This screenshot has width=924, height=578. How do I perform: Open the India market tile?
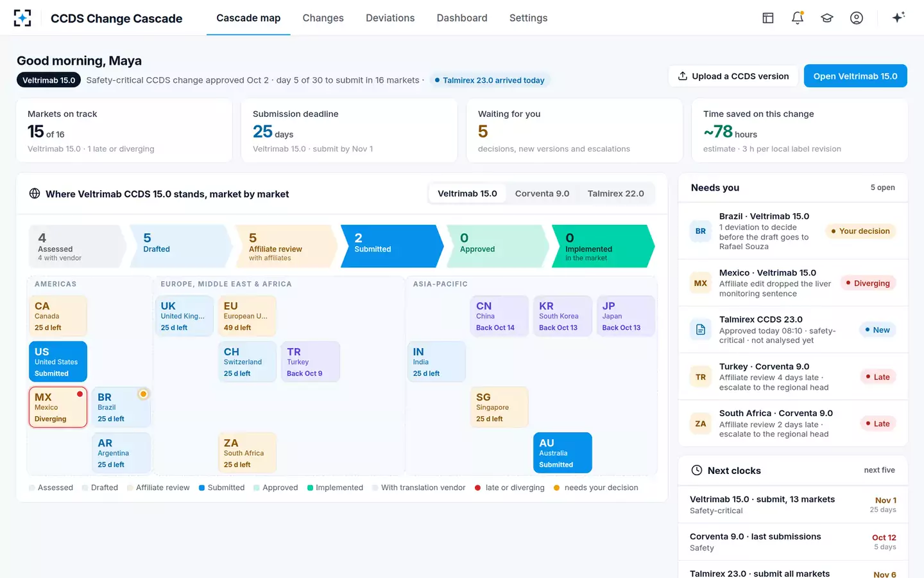(436, 362)
